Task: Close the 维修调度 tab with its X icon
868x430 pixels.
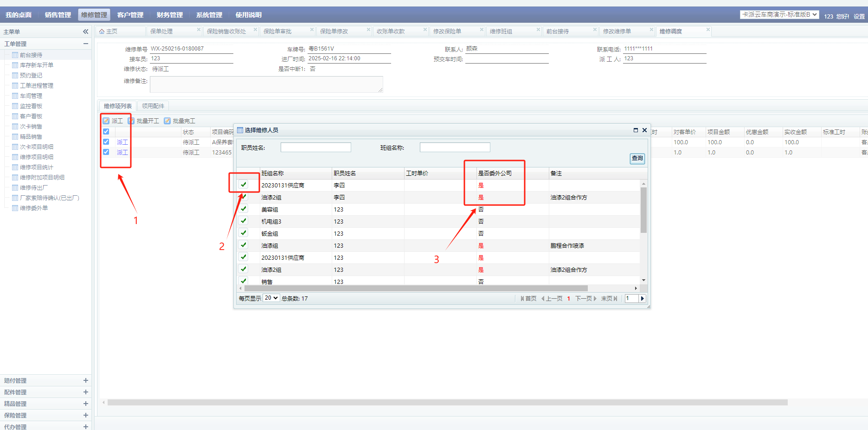Action: coord(708,30)
